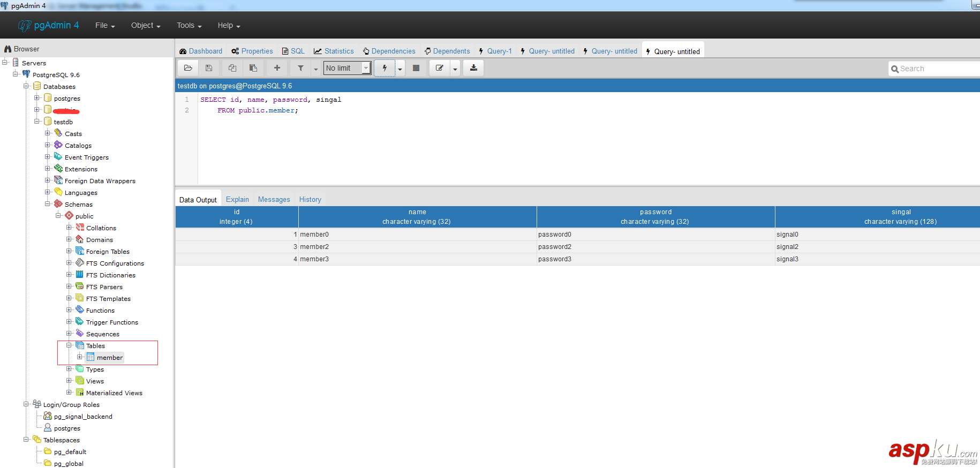Screen dimensions: 980x468
Task: Click the Paste toolbar icon
Action: point(253,68)
